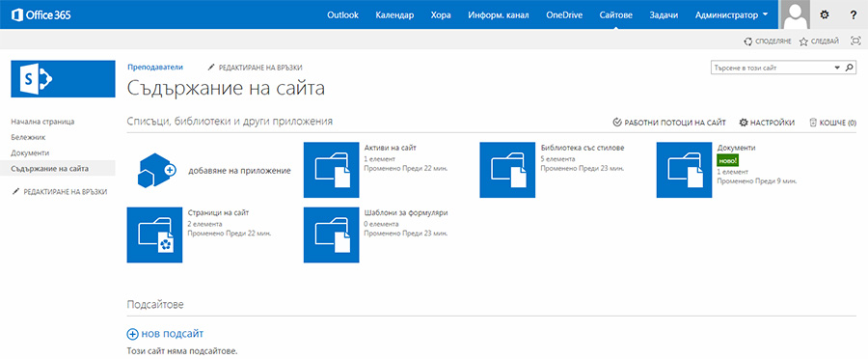Click the Страници на сайт tile icon
Viewport: 868px width, 359px height.
click(x=154, y=235)
